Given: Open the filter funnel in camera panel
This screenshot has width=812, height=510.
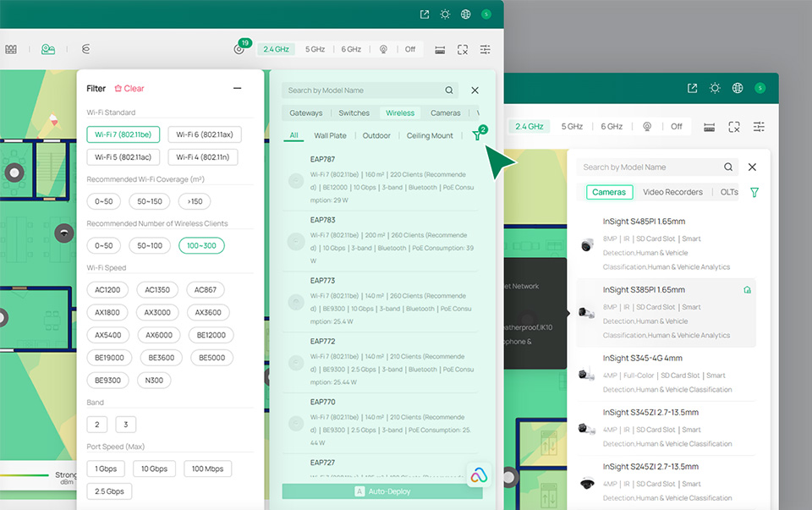Looking at the screenshot, I should (754, 193).
